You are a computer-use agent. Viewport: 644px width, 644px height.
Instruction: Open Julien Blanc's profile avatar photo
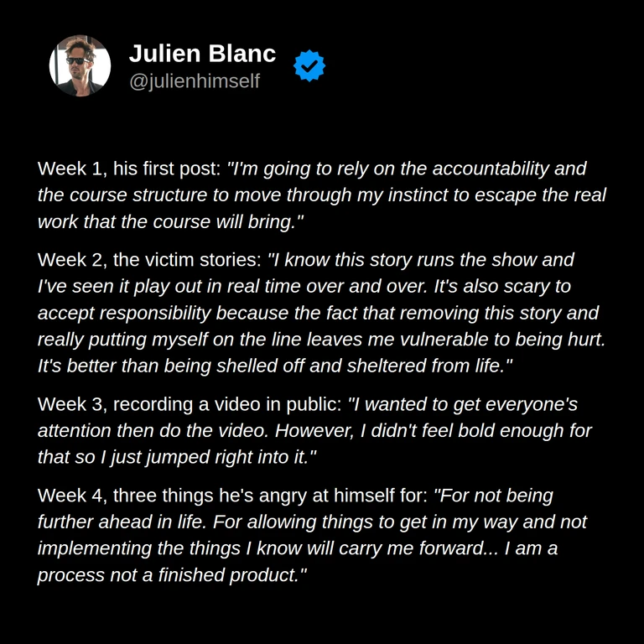[x=80, y=65]
